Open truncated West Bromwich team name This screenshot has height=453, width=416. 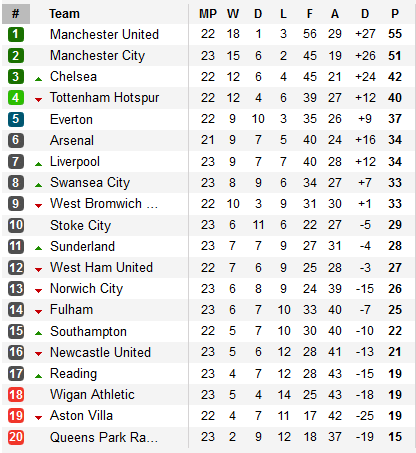[x=104, y=204]
